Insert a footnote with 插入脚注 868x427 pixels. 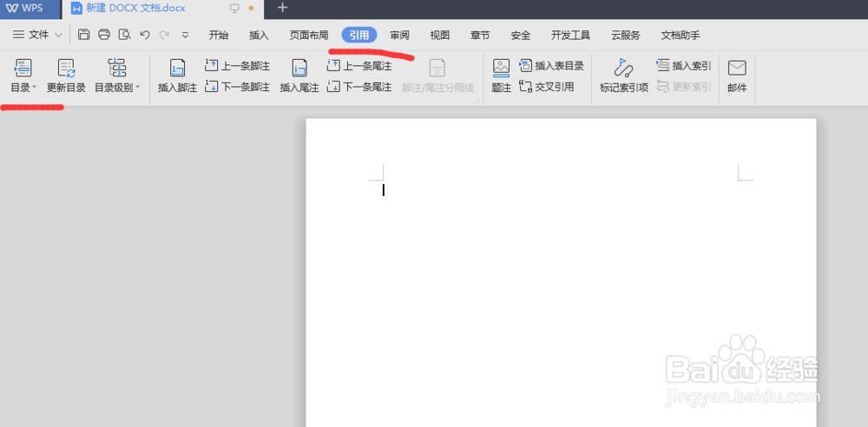click(177, 76)
